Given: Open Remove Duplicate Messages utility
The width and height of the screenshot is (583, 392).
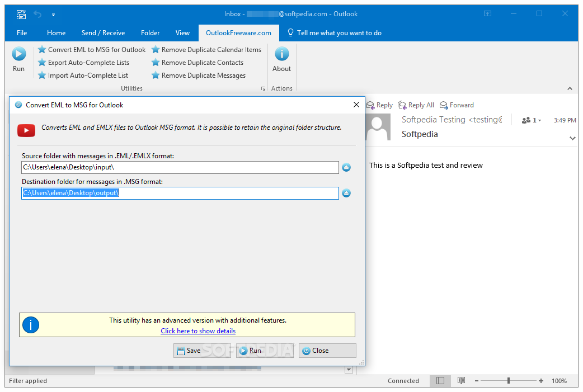Looking at the screenshot, I should [x=199, y=75].
